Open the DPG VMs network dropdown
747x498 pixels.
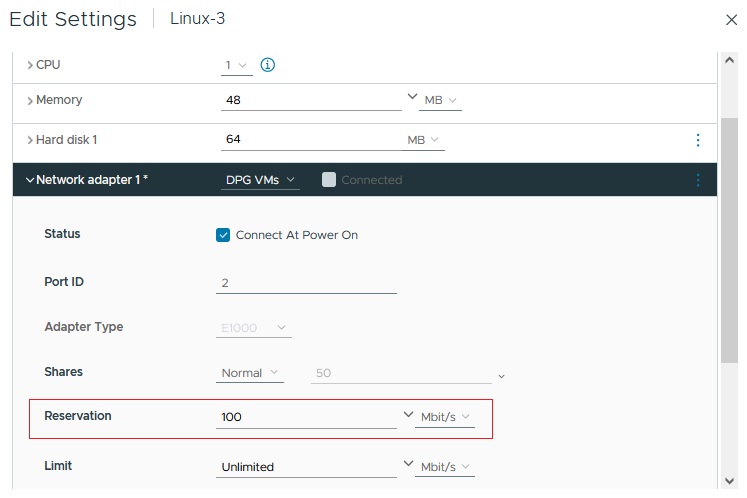pos(260,180)
